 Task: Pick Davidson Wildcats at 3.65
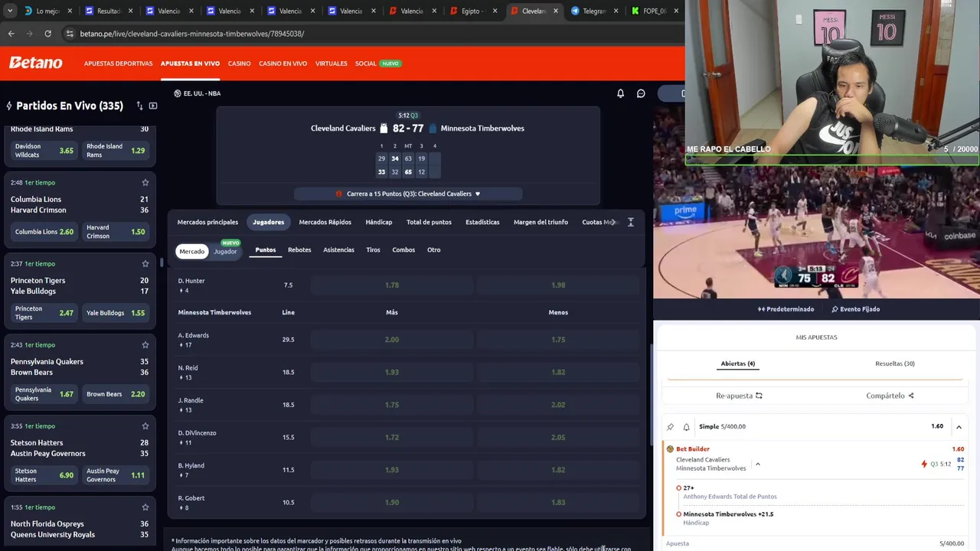coord(44,151)
